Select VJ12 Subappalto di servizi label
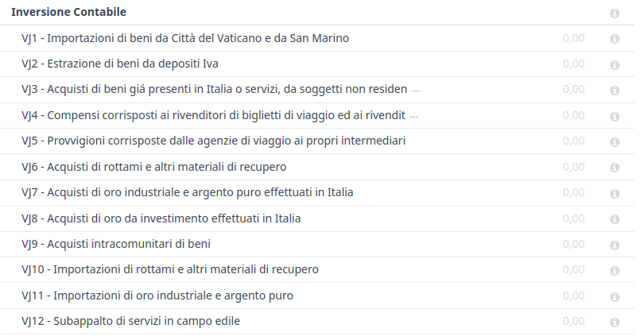644x336 pixels. [x=130, y=321]
